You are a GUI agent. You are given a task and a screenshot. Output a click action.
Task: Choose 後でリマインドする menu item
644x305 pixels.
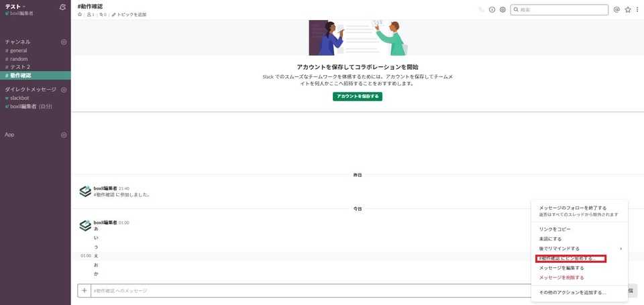pyautogui.click(x=579, y=249)
